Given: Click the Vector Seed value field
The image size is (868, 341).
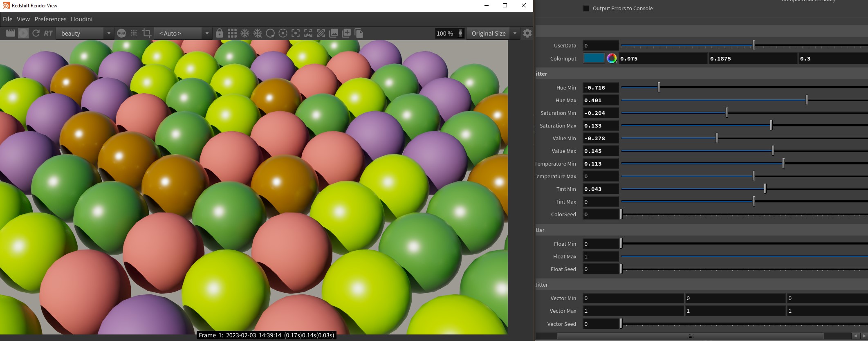Looking at the screenshot, I should (601, 324).
